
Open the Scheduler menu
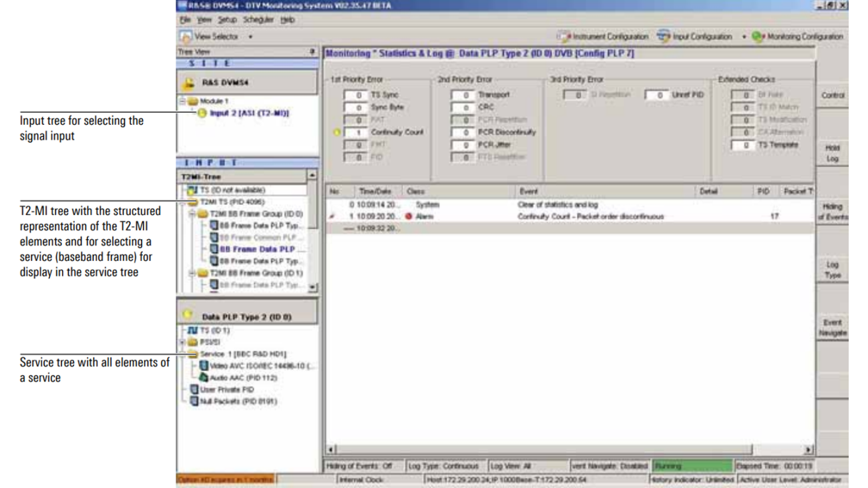pyautogui.click(x=259, y=20)
